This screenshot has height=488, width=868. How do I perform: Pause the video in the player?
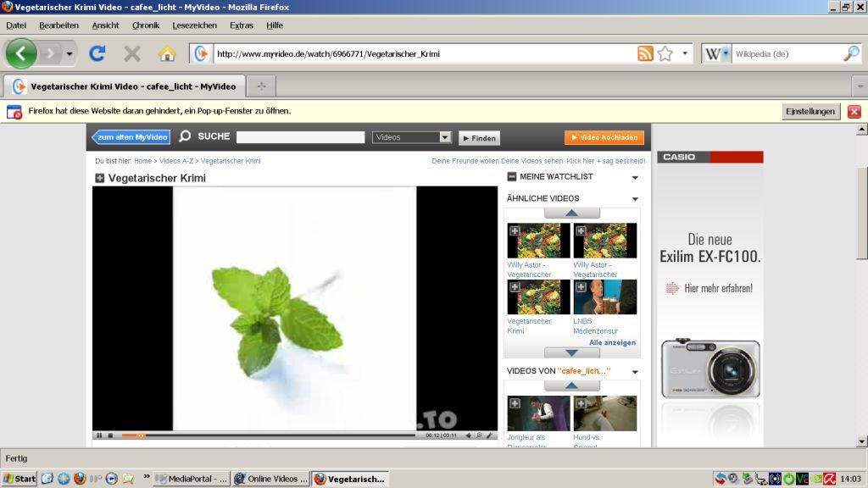point(99,435)
